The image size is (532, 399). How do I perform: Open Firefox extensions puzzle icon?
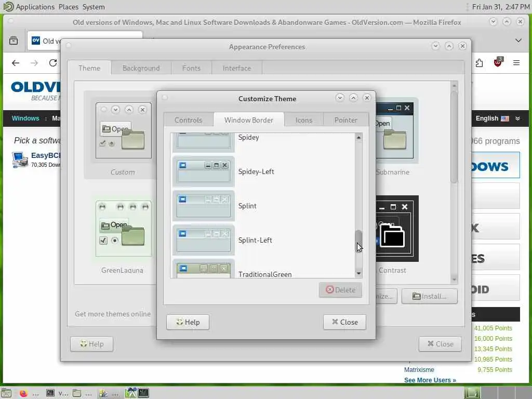(x=479, y=63)
